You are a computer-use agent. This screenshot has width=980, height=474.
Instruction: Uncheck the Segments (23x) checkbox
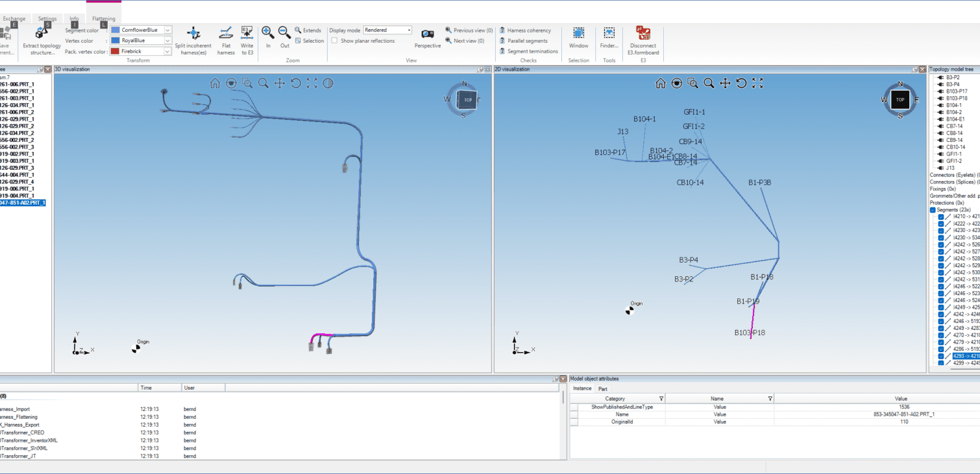point(933,210)
